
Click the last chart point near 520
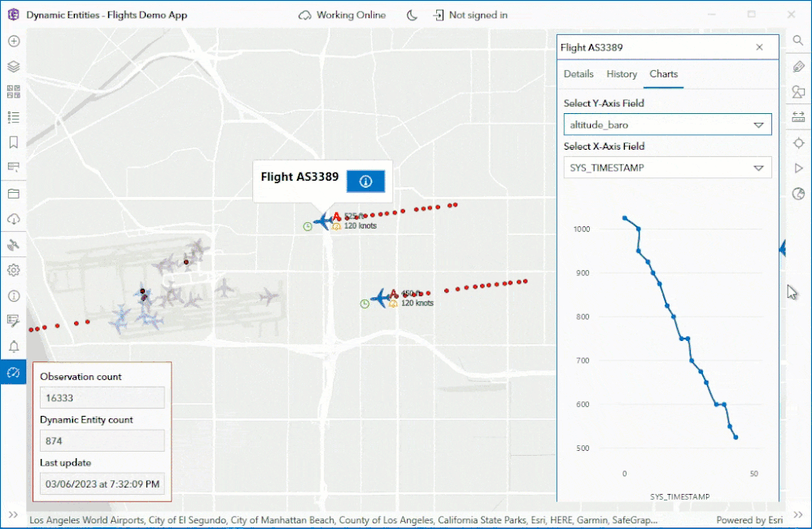(736, 437)
